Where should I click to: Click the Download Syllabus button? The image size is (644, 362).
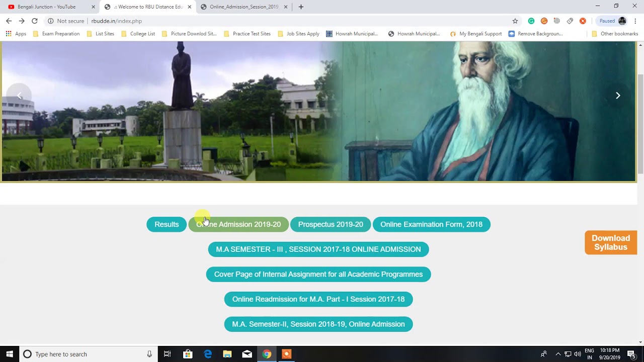tap(611, 243)
